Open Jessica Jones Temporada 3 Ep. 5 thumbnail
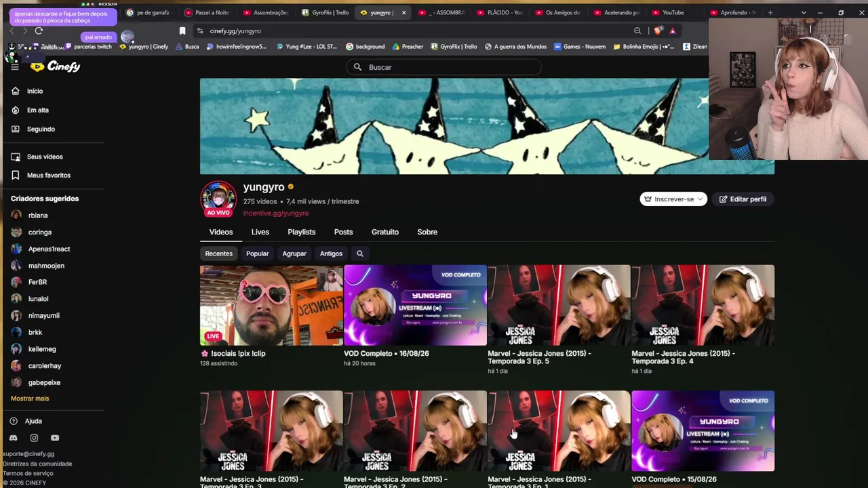 pos(559,305)
